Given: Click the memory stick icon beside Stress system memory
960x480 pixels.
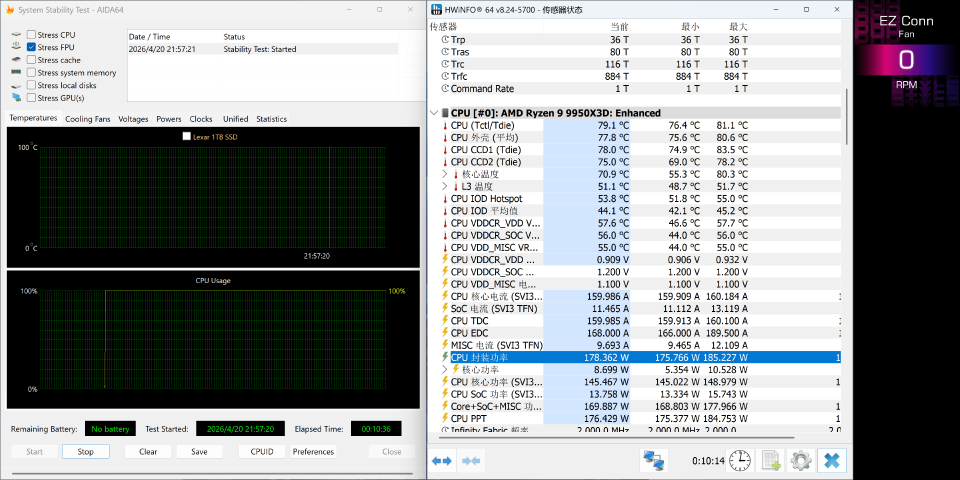Looking at the screenshot, I should [16, 73].
